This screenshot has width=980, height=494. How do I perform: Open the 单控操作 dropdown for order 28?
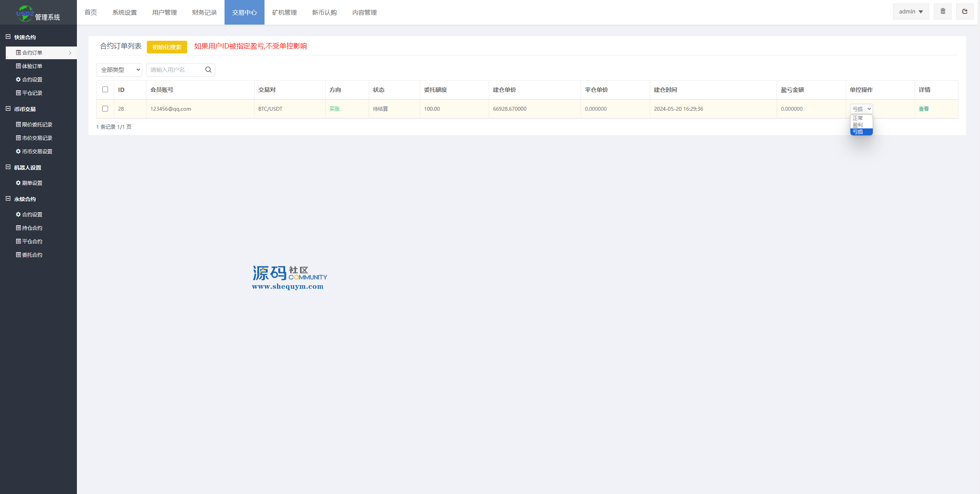click(861, 109)
